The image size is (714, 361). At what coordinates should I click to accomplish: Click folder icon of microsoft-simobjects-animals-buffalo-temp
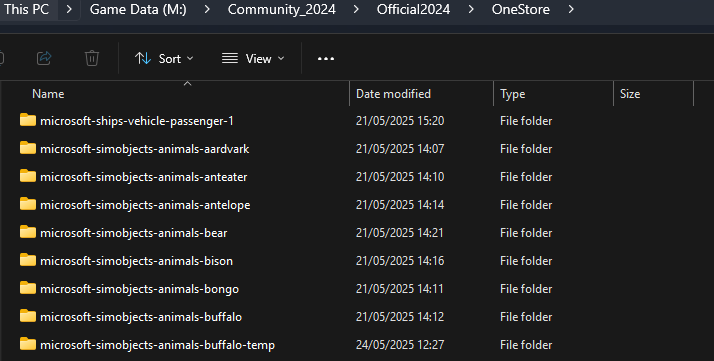28,344
